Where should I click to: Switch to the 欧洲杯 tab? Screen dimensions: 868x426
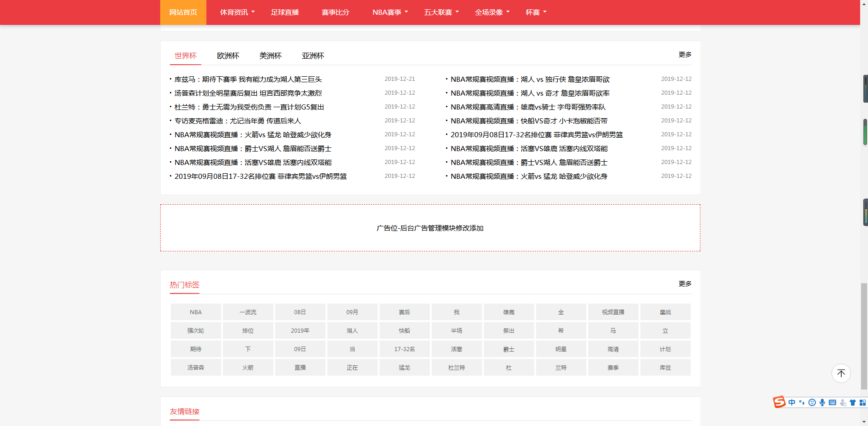[x=228, y=56]
